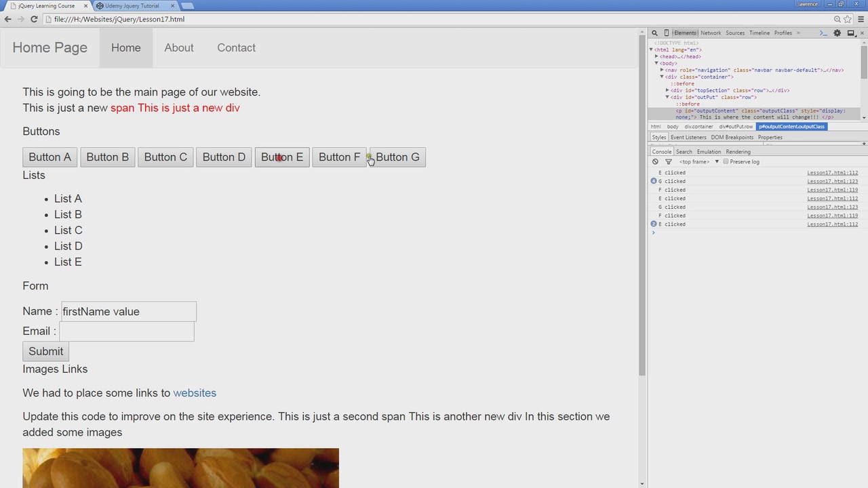Image resolution: width=868 pixels, height=488 pixels.
Task: Show the console drawer via the prompt icon
Action: (823, 33)
